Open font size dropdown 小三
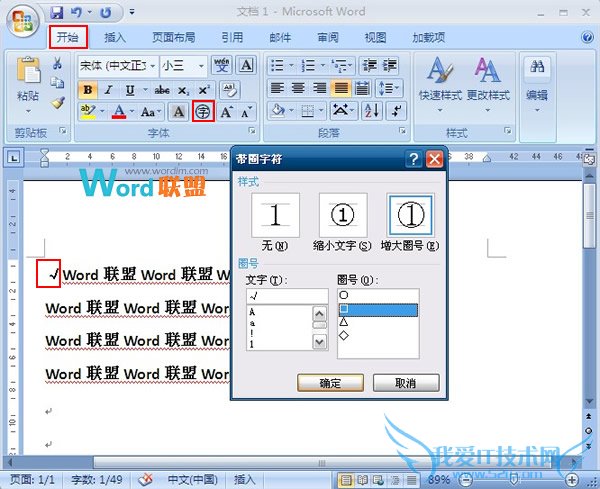 coord(201,66)
